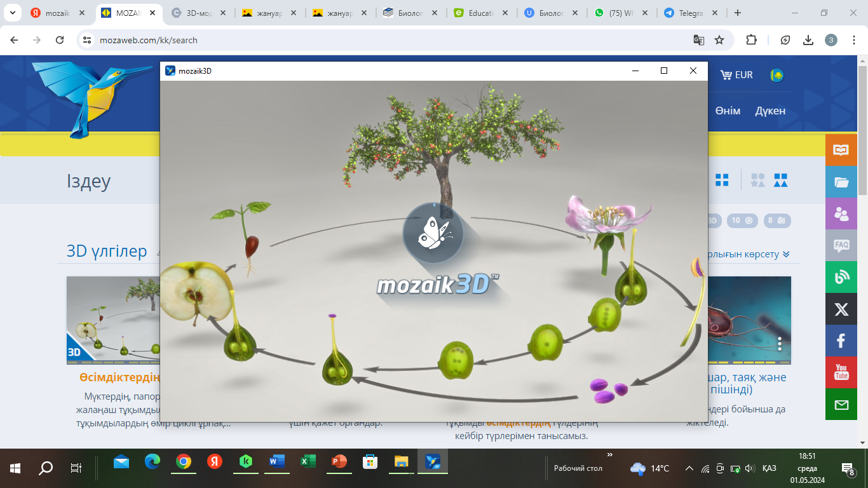Reload the current page
The image size is (868, 488).
(60, 39)
